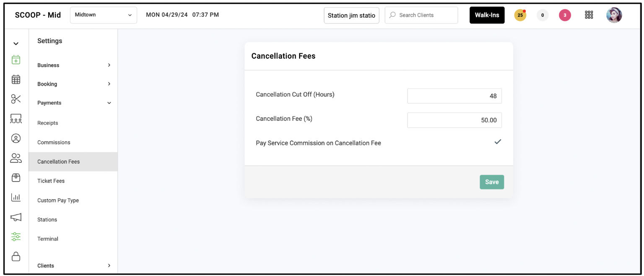The image size is (644, 276).
Task: Expand the Clients settings section
Action: pos(74,266)
